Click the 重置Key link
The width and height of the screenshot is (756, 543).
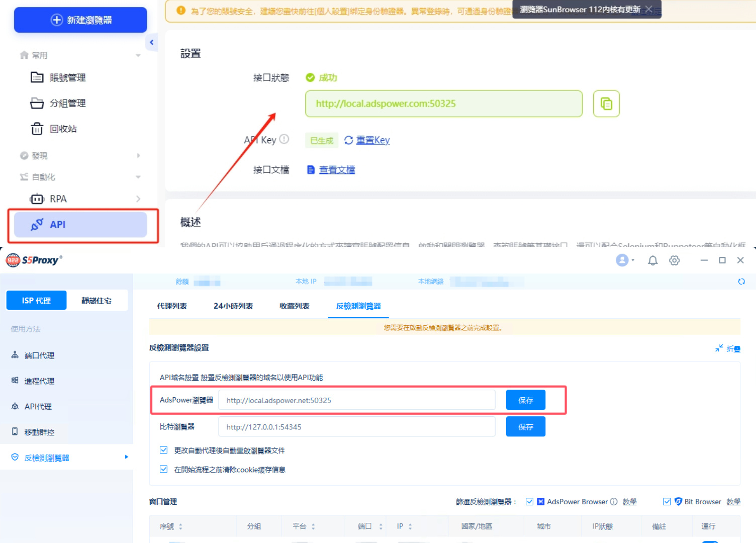tap(372, 140)
